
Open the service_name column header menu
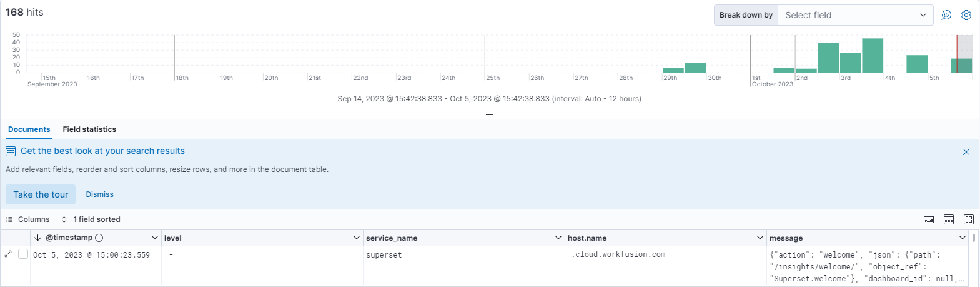point(558,238)
